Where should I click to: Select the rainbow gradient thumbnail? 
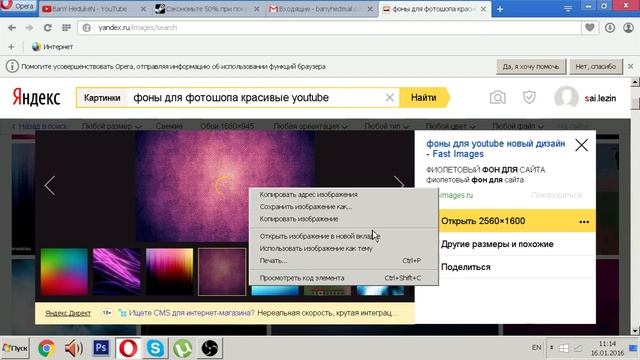click(64, 271)
